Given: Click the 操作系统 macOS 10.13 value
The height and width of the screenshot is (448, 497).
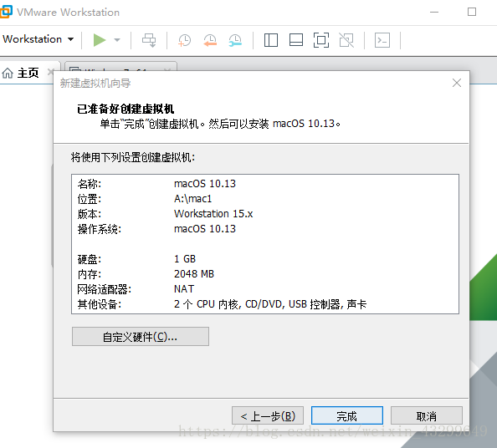Looking at the screenshot, I should pos(205,229).
